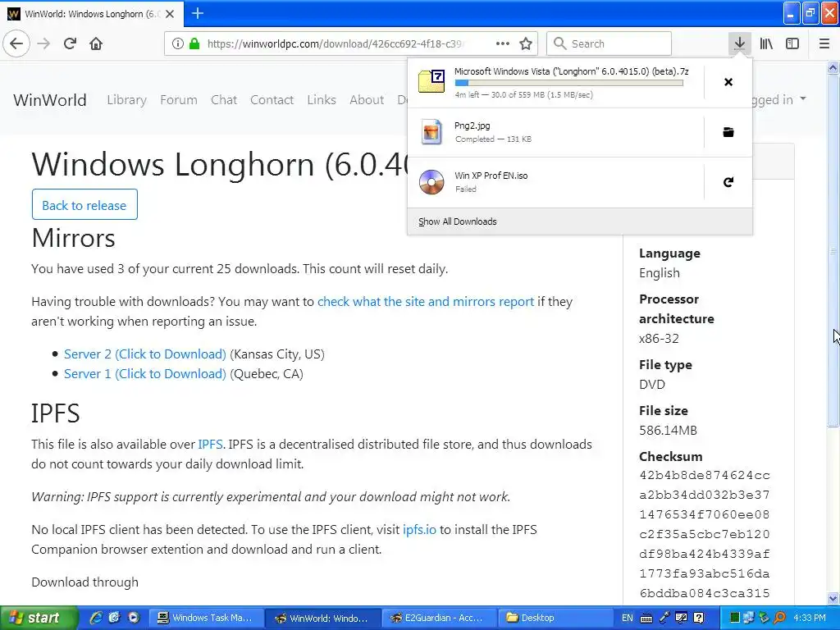The image size is (840, 630).
Task: Switch to the E2Guardian window in the taskbar
Action: pyautogui.click(x=440, y=618)
